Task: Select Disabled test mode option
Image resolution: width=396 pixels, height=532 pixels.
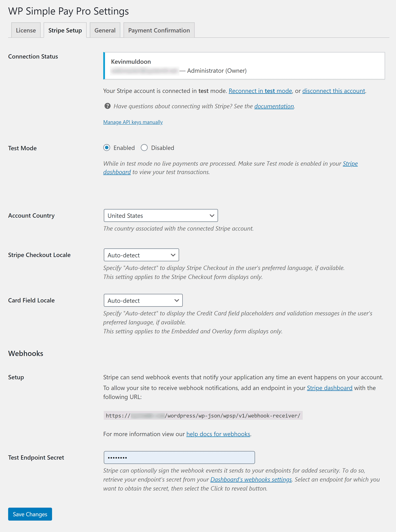Action: (x=144, y=147)
